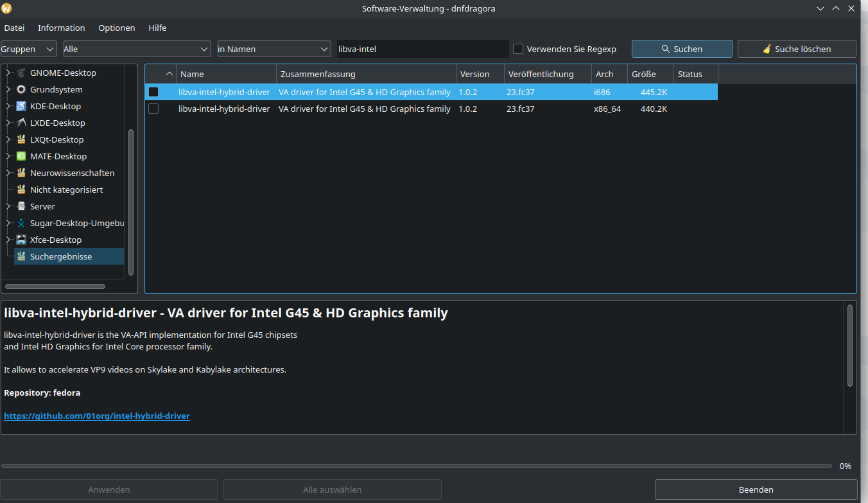This screenshot has height=503, width=868.
Task: Open the Alle filter dropdown
Action: (x=137, y=49)
